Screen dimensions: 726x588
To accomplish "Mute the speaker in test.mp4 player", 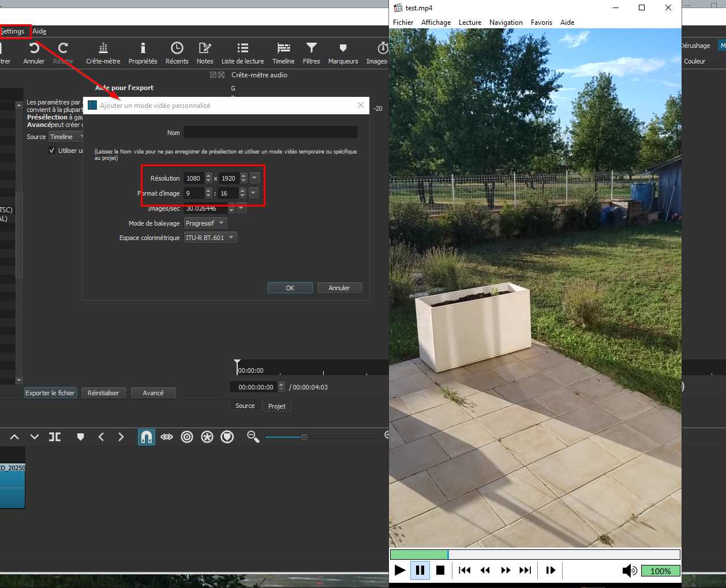I will click(x=629, y=571).
